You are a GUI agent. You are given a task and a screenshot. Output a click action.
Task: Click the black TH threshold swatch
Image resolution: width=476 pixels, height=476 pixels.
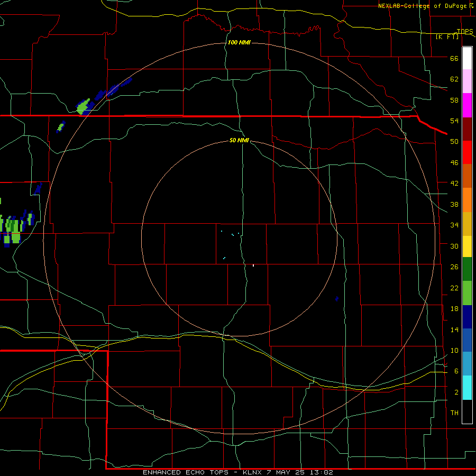coord(467,411)
